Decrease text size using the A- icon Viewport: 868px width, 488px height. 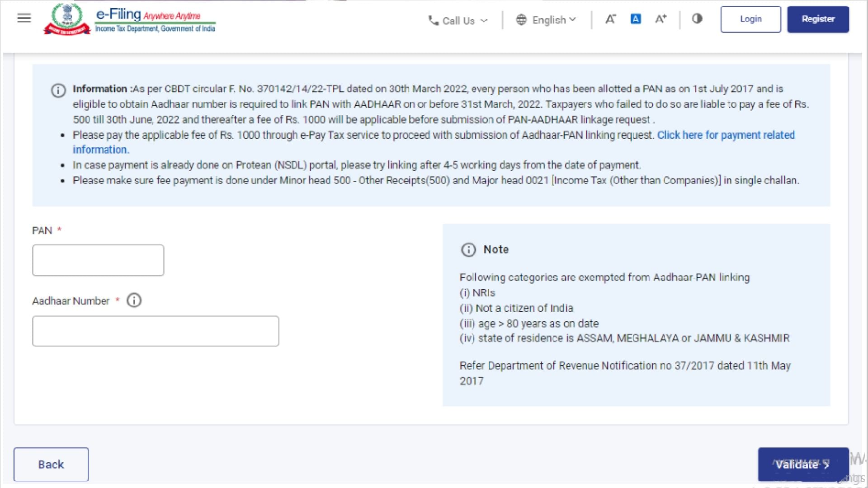tap(610, 19)
